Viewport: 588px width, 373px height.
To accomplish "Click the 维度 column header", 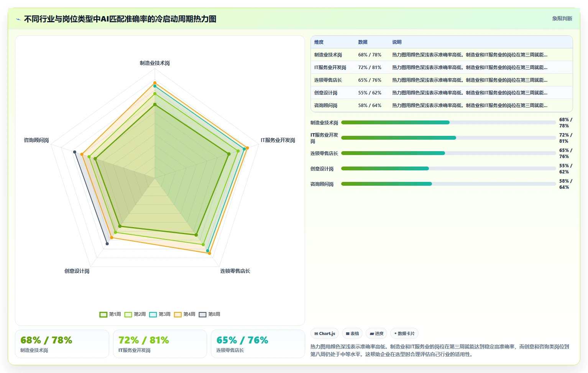I will click(319, 42).
